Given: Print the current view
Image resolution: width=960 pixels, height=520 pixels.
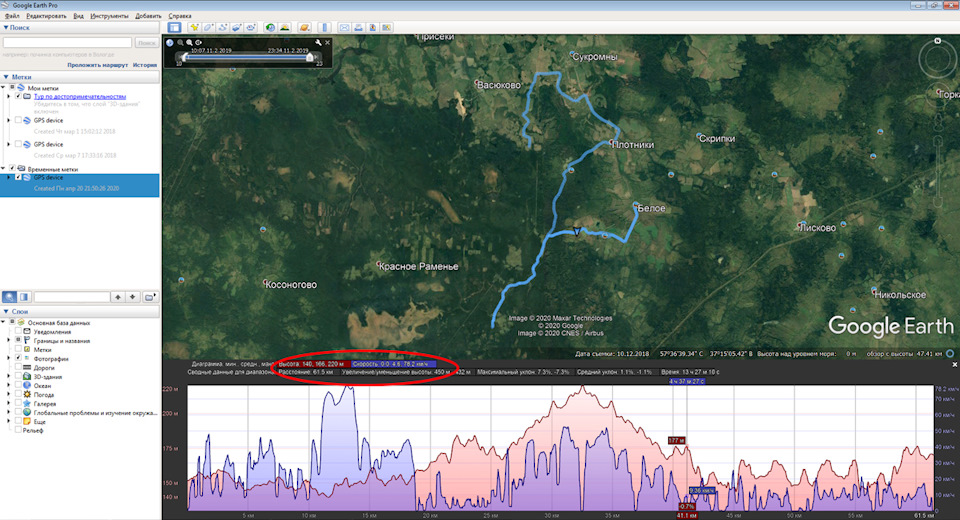Looking at the screenshot, I should (358, 28).
